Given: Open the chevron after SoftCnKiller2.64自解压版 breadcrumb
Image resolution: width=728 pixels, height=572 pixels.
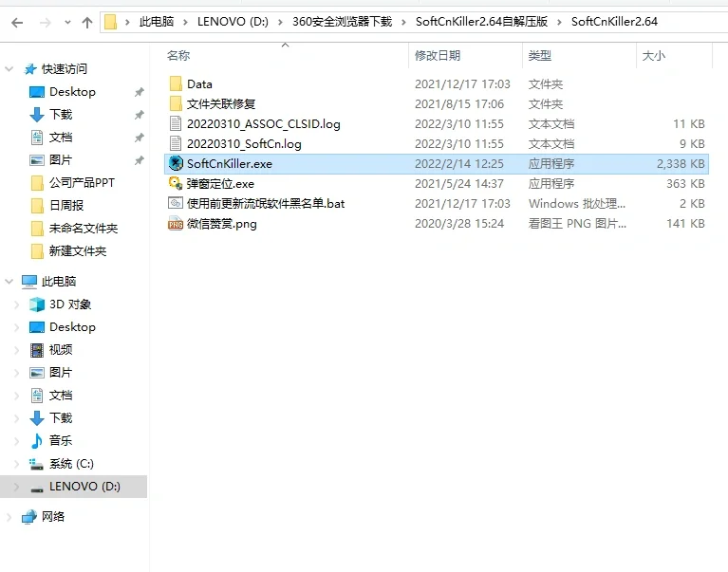Looking at the screenshot, I should point(559,22).
